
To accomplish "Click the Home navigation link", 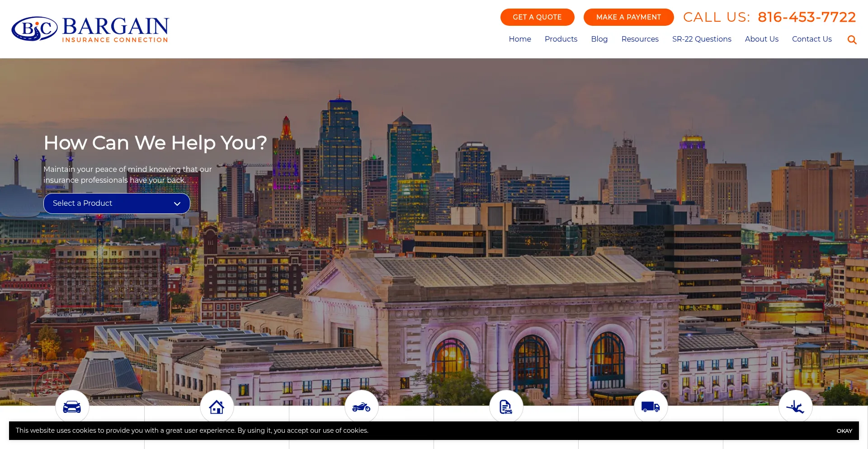I will pos(519,39).
